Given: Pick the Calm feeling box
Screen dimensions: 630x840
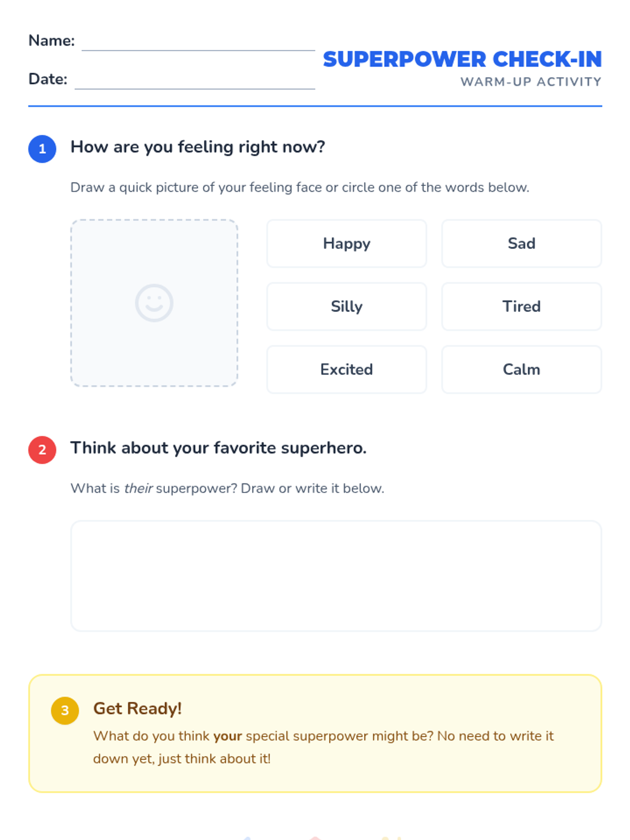Looking at the screenshot, I should pos(521,370).
